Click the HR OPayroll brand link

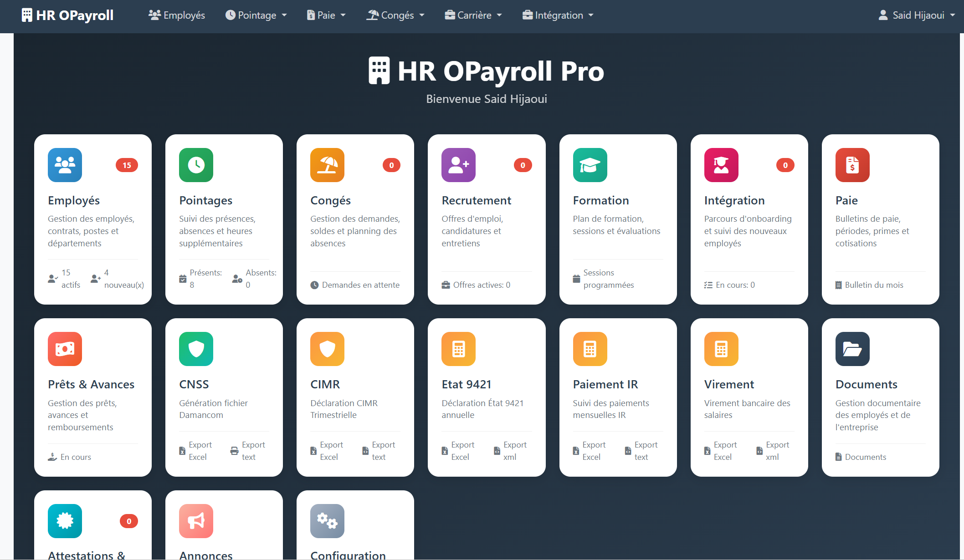67,15
